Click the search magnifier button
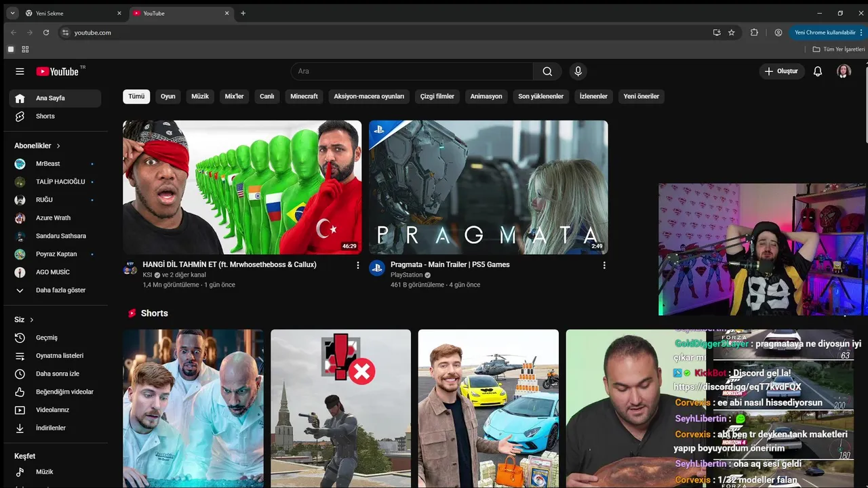 click(547, 71)
